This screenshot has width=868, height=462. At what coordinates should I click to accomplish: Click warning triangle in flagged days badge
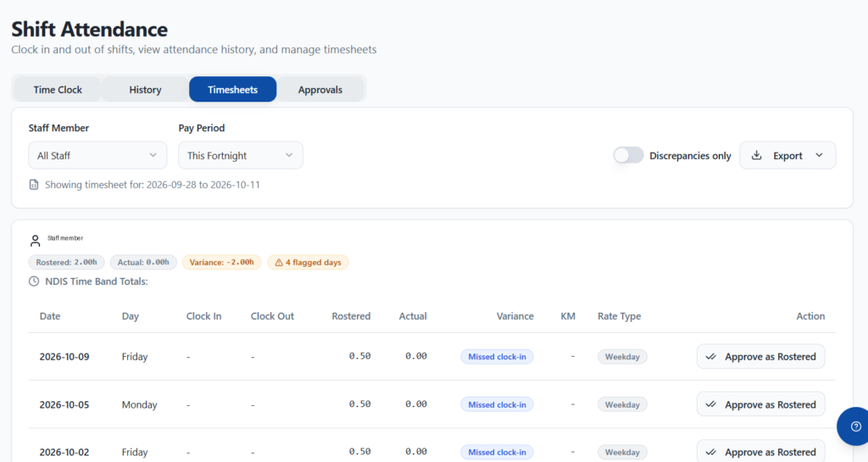click(279, 262)
